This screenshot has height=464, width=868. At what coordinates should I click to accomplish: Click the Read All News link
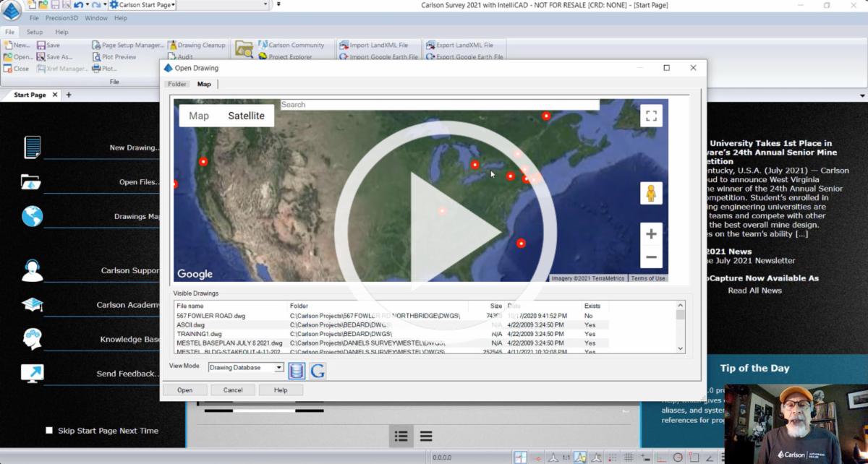[754, 291]
